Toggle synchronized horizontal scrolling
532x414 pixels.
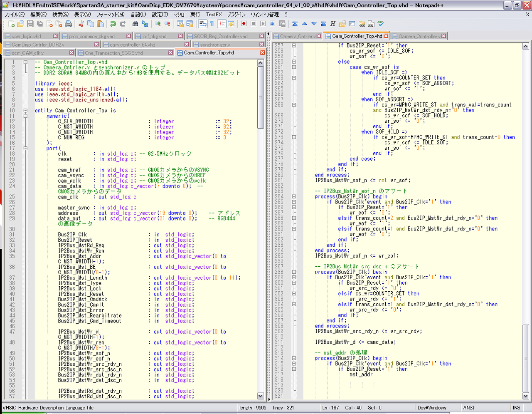[x=190, y=24]
